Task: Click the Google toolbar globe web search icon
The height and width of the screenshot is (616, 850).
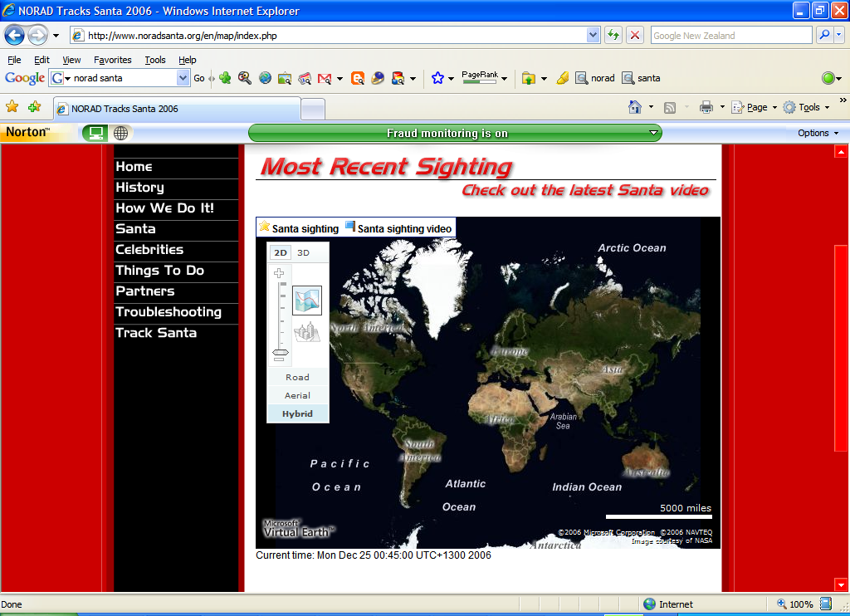Action: coord(265,78)
